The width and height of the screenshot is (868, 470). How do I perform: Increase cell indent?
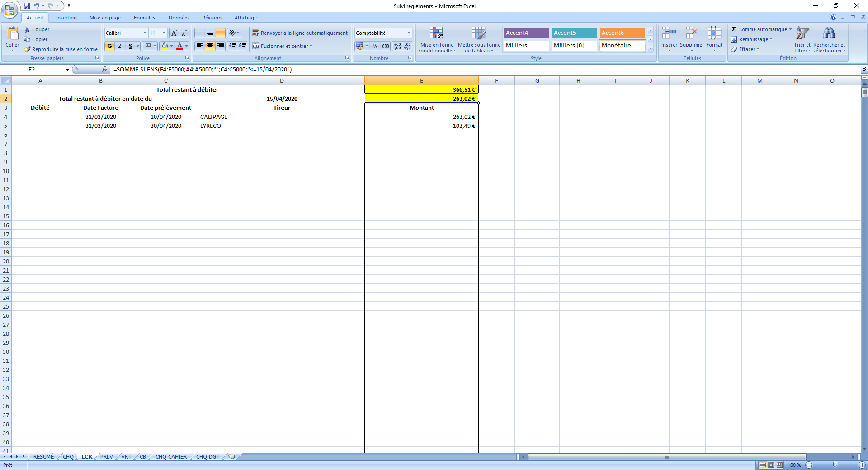(x=243, y=46)
